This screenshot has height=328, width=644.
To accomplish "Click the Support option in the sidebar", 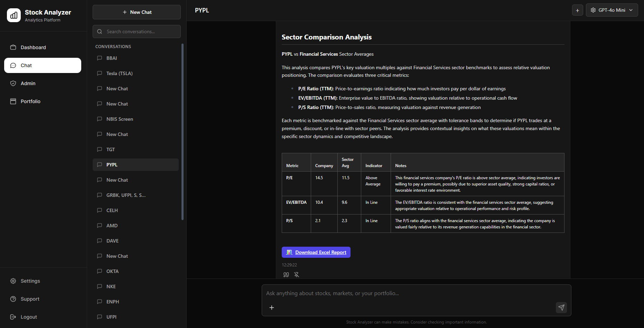I will [29, 299].
